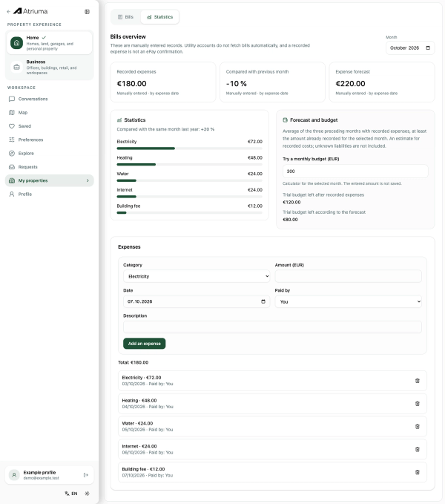
Task: Click the €120.00 trial budget left value
Action: pyautogui.click(x=291, y=202)
